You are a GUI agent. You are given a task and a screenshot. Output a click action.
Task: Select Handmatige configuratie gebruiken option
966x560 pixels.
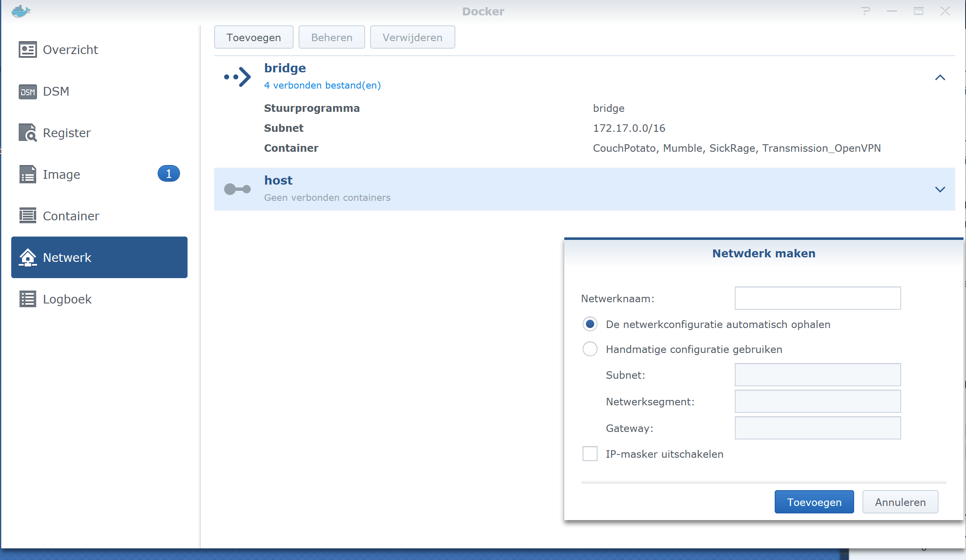click(590, 349)
